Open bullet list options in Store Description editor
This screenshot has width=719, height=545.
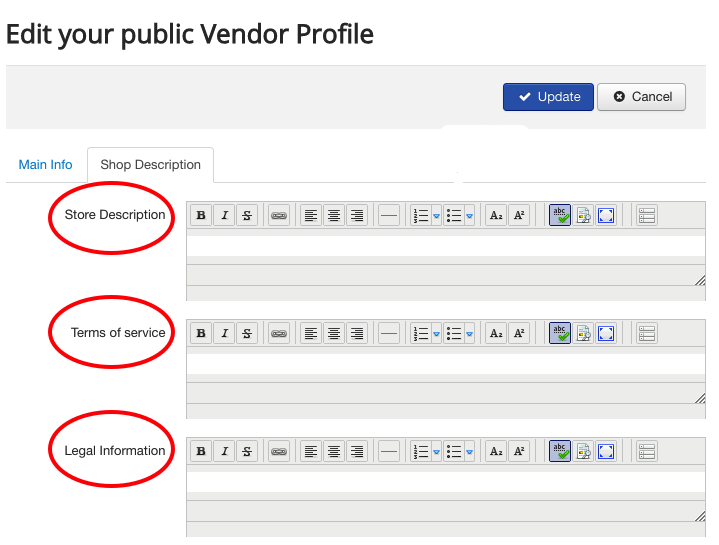coord(470,215)
